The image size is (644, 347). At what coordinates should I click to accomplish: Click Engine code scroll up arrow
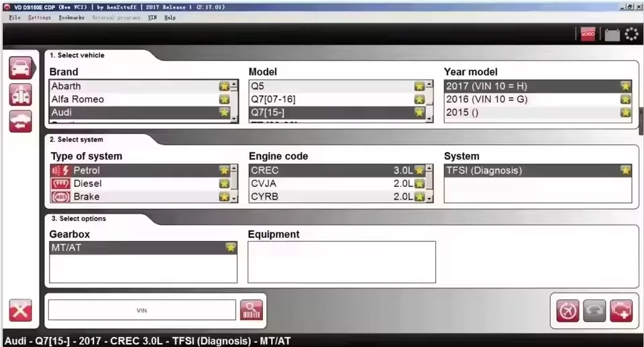429,169
